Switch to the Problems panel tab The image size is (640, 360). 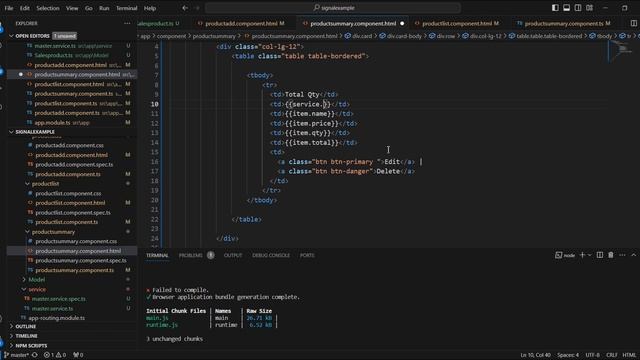191,256
